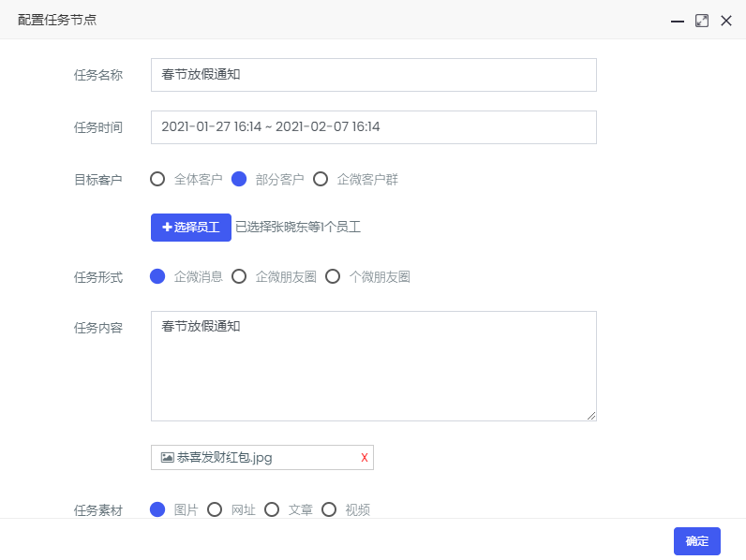Image resolution: width=746 pixels, height=560 pixels.
Task: Select 图片 as task material type
Action: (x=157, y=509)
